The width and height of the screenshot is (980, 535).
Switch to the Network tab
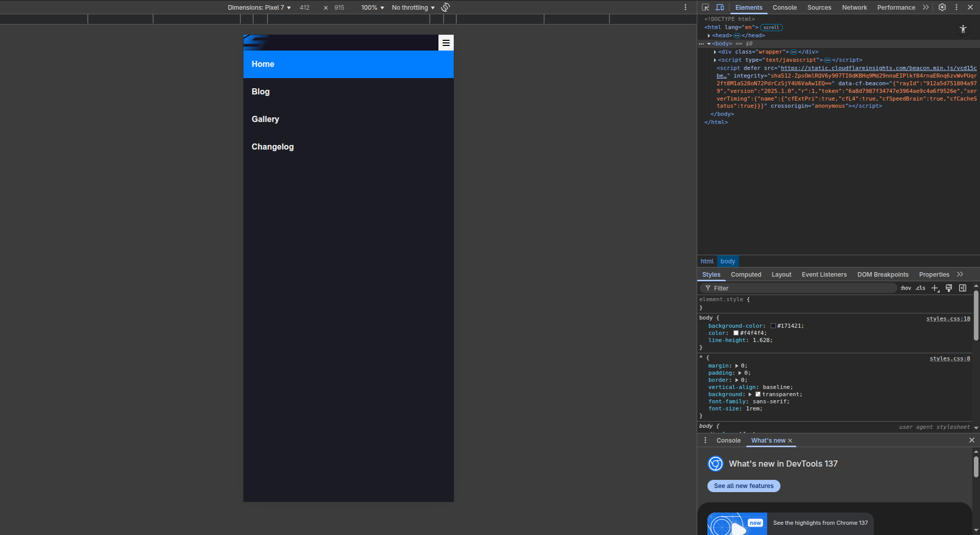854,8
